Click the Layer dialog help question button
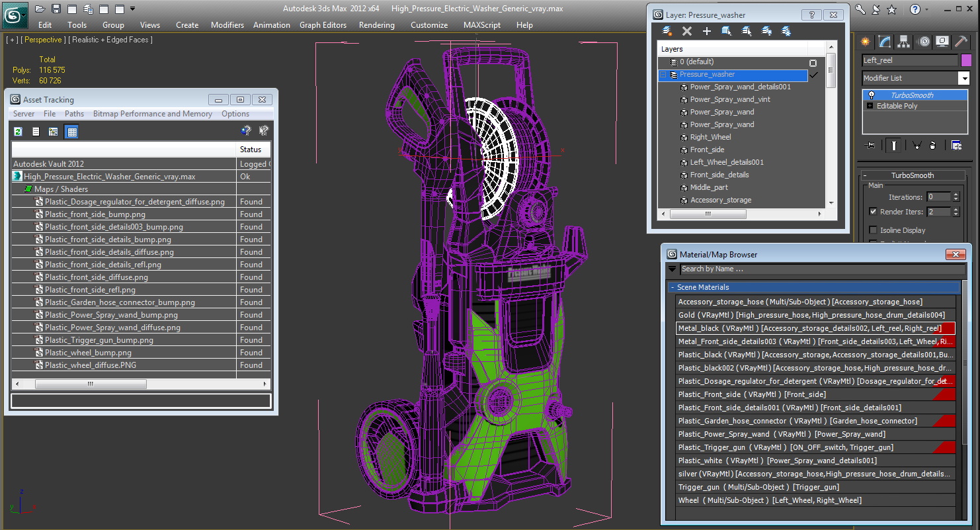Viewport: 980px width, 530px height. (811, 15)
